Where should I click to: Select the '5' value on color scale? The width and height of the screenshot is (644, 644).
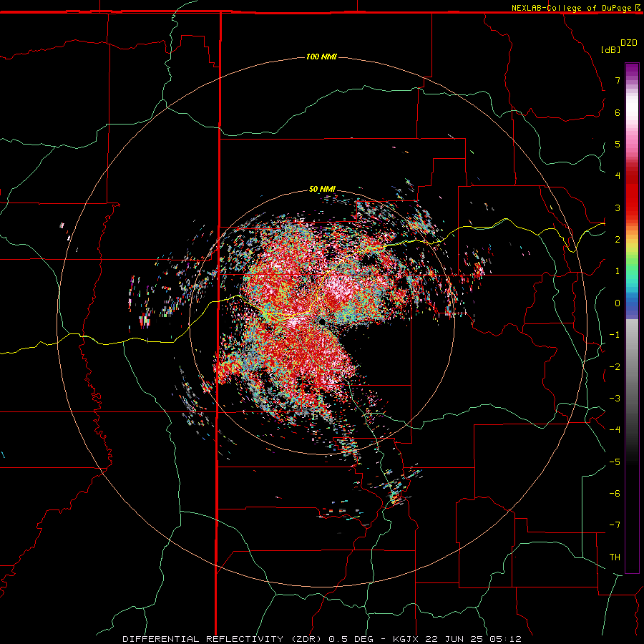(618, 144)
